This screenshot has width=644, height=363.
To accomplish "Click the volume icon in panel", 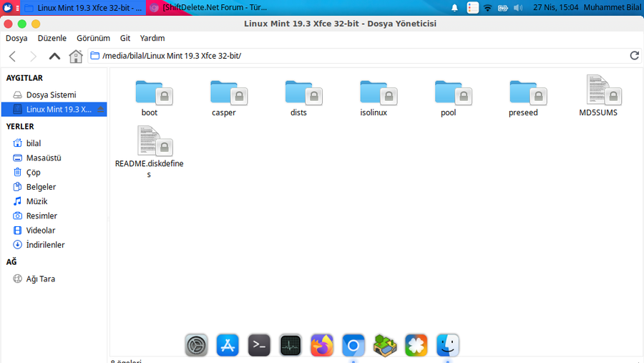I will (x=518, y=8).
